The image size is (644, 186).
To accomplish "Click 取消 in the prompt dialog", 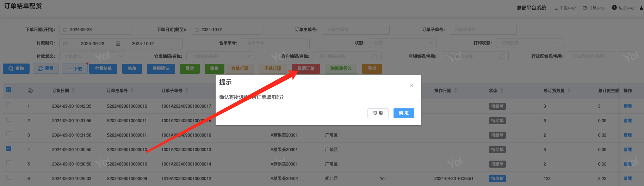I will coord(378,113).
